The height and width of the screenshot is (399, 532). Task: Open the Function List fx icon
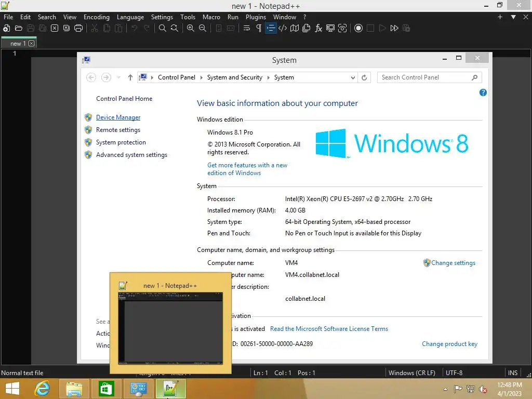point(318,28)
